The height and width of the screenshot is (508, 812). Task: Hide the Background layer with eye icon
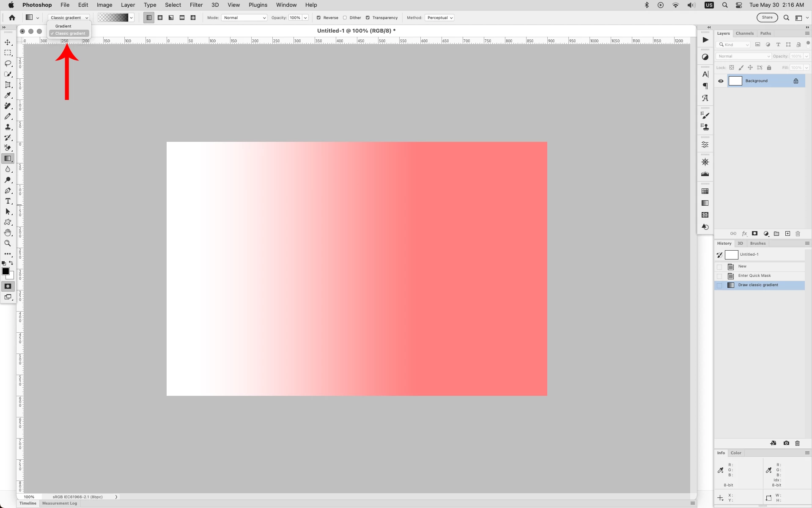[x=721, y=81]
